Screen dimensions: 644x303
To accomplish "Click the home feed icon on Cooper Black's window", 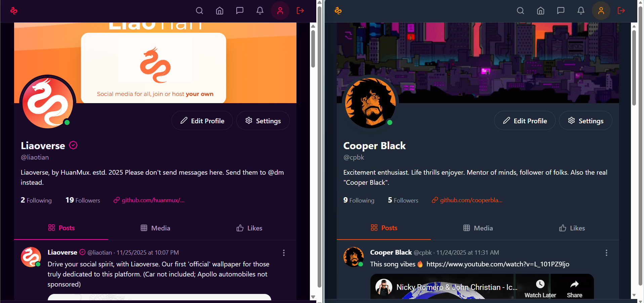I will (x=540, y=10).
